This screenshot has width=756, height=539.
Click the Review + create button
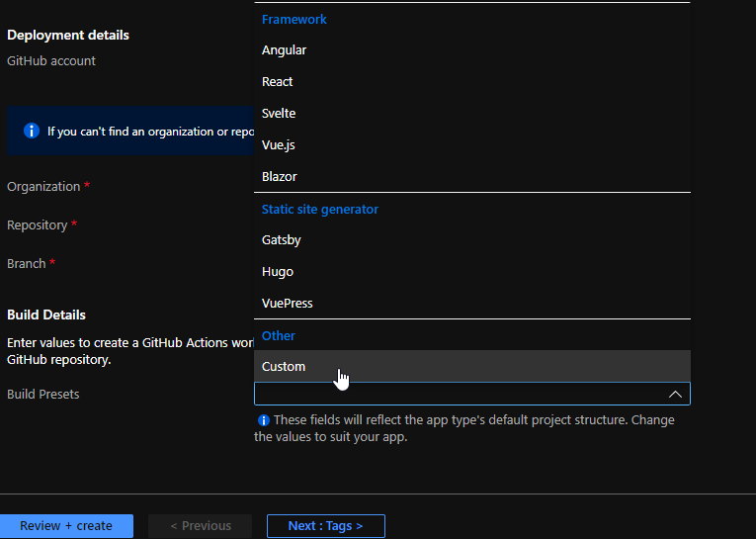[x=66, y=525]
